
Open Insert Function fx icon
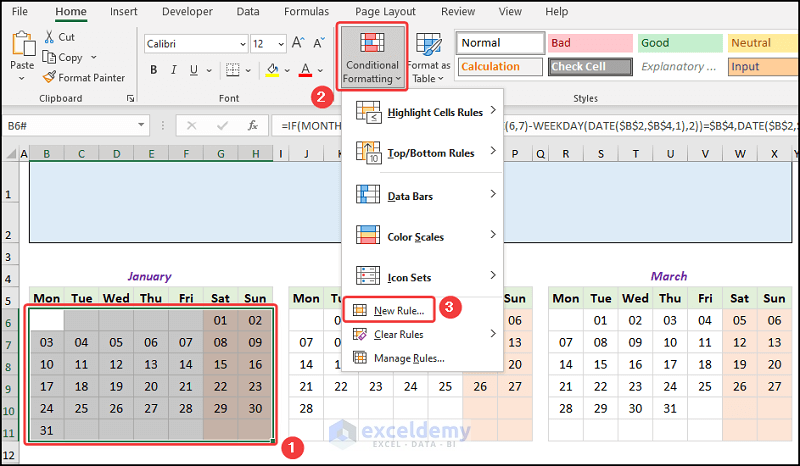click(253, 126)
